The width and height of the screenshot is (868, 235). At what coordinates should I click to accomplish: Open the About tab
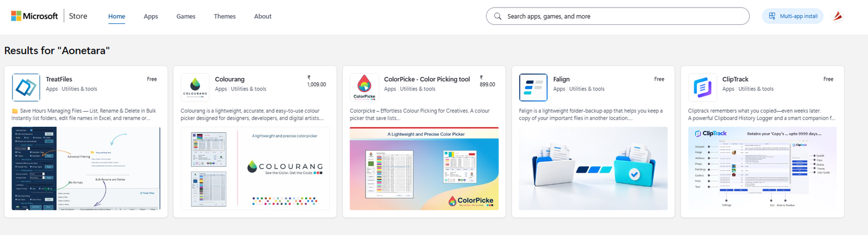point(263,16)
